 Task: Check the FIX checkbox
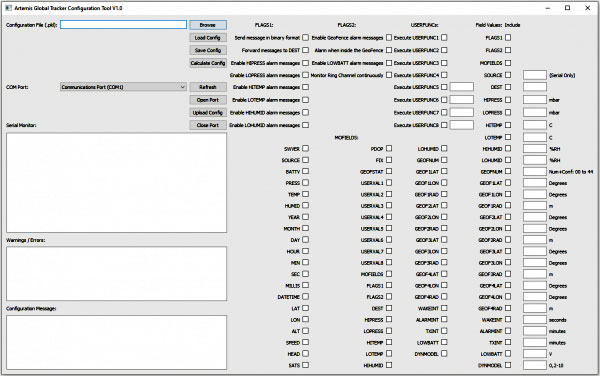[389, 160]
